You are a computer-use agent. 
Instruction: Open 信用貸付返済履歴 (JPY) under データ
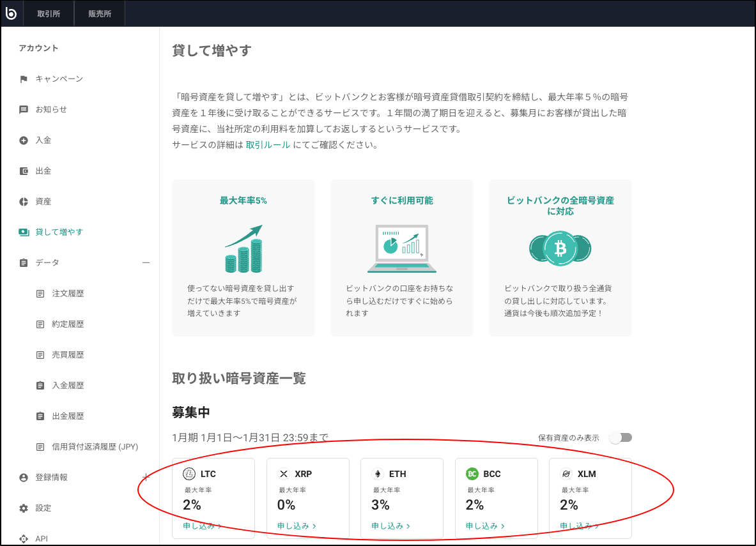(x=95, y=447)
